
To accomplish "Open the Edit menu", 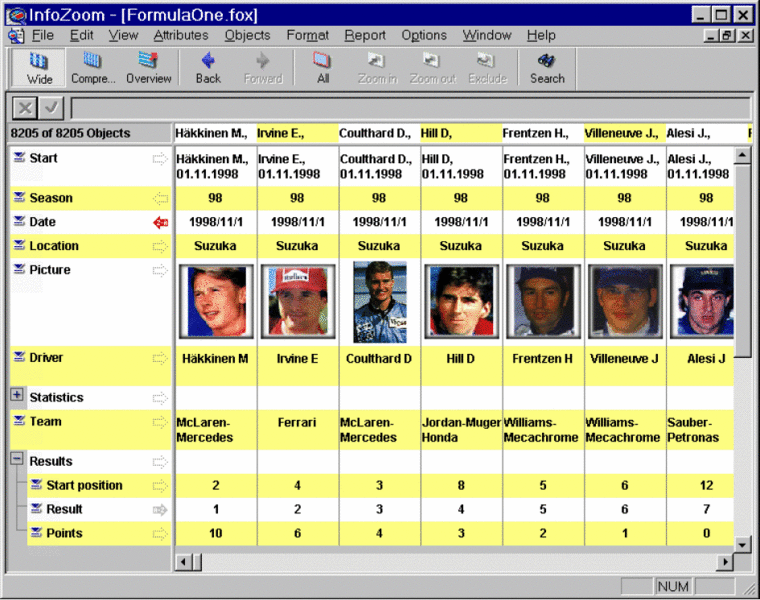I will point(81,35).
